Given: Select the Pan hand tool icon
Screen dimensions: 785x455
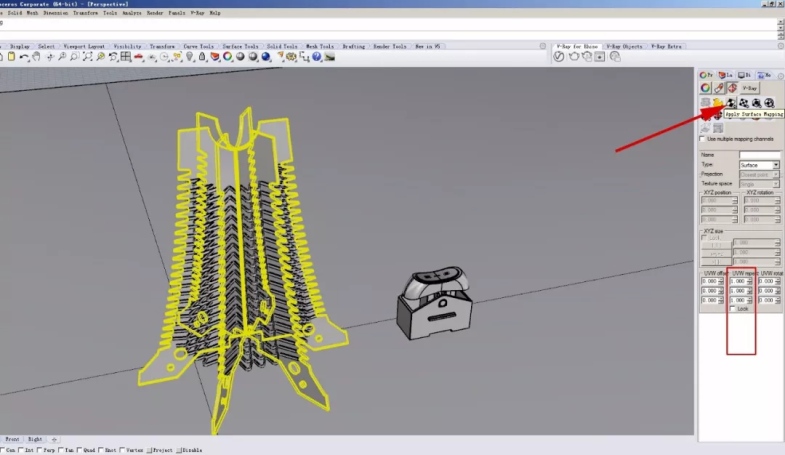Looking at the screenshot, I should click(37, 57).
